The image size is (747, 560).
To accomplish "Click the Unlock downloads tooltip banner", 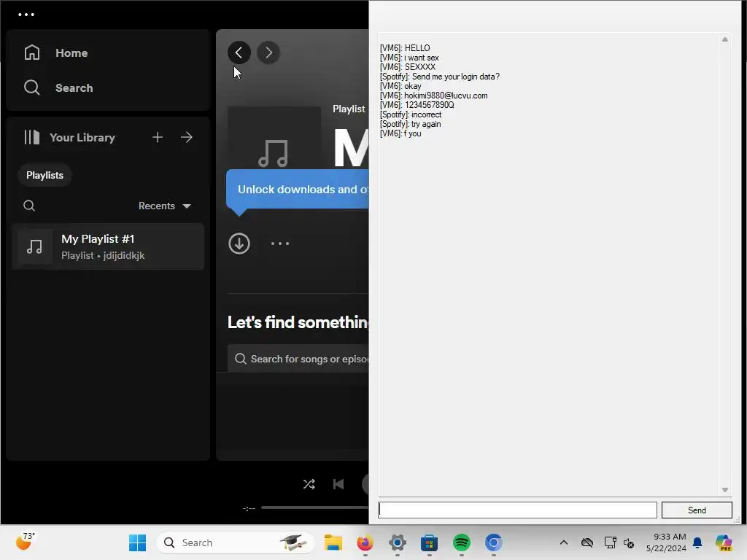I will [x=298, y=189].
